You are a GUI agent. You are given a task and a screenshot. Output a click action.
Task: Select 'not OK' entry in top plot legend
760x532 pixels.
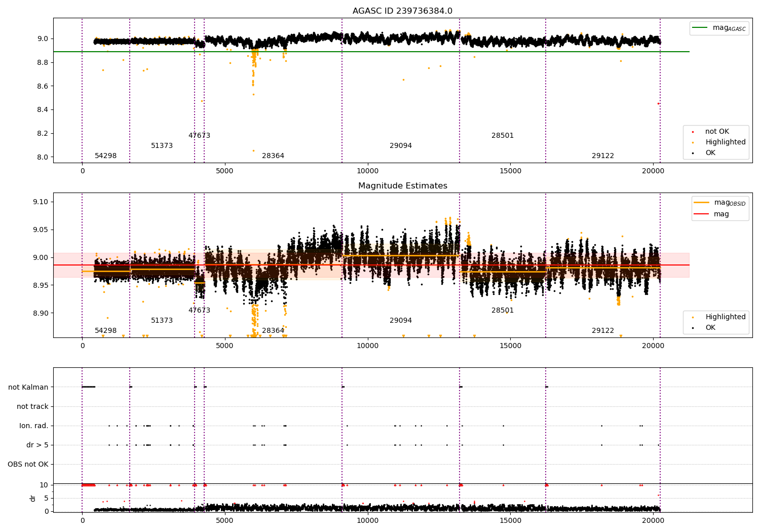(x=717, y=132)
